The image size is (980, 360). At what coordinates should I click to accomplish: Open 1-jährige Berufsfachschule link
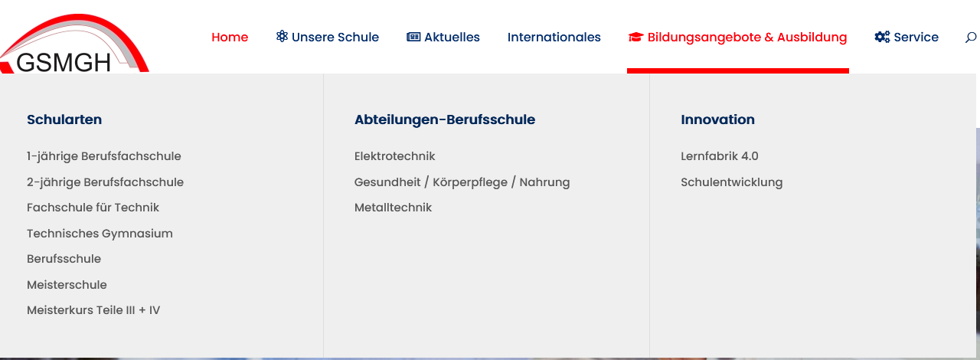click(104, 156)
